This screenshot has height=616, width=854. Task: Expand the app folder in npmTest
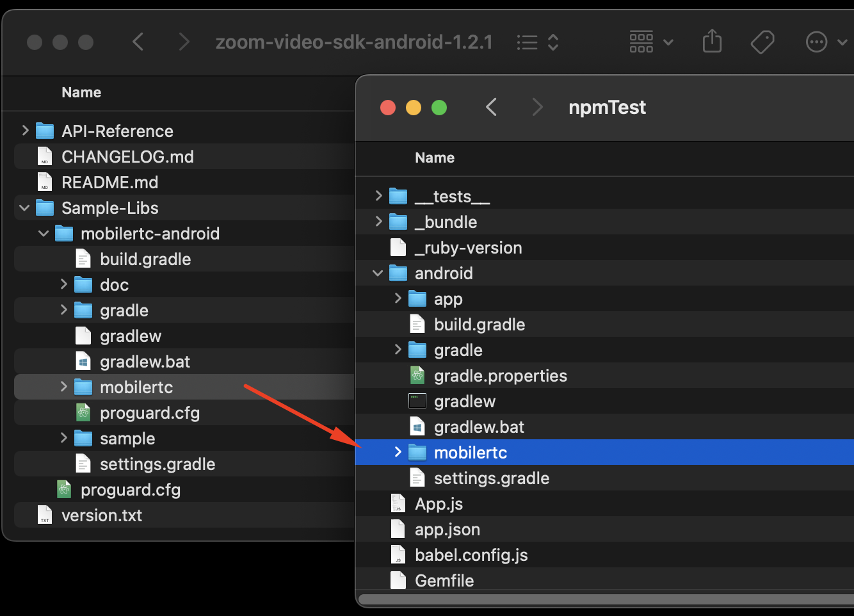[398, 298]
